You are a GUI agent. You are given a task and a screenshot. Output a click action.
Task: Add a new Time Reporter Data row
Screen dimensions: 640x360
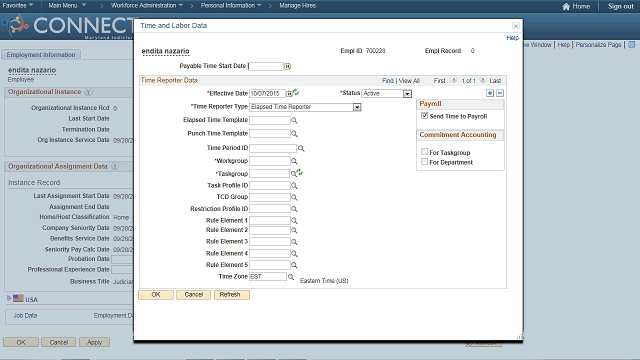pos(490,93)
